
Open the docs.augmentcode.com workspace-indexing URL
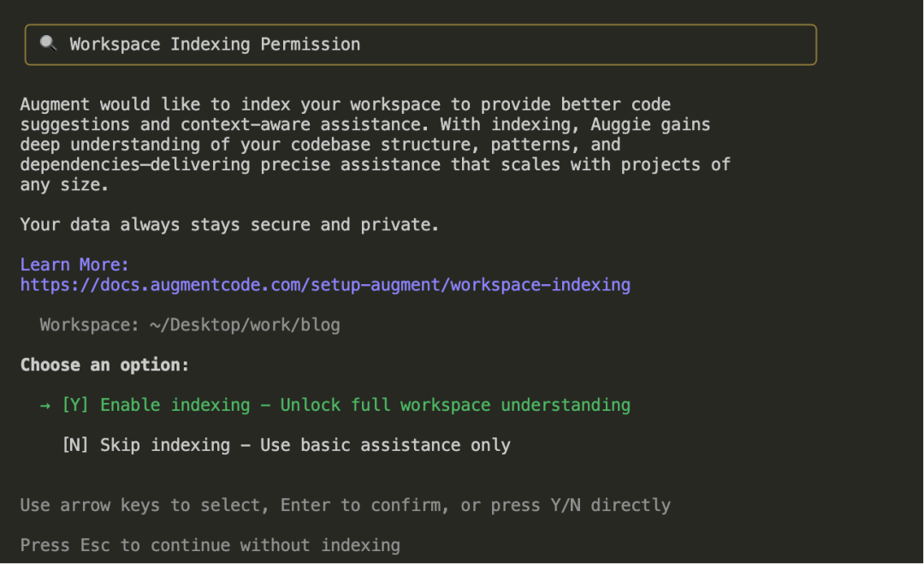325,285
